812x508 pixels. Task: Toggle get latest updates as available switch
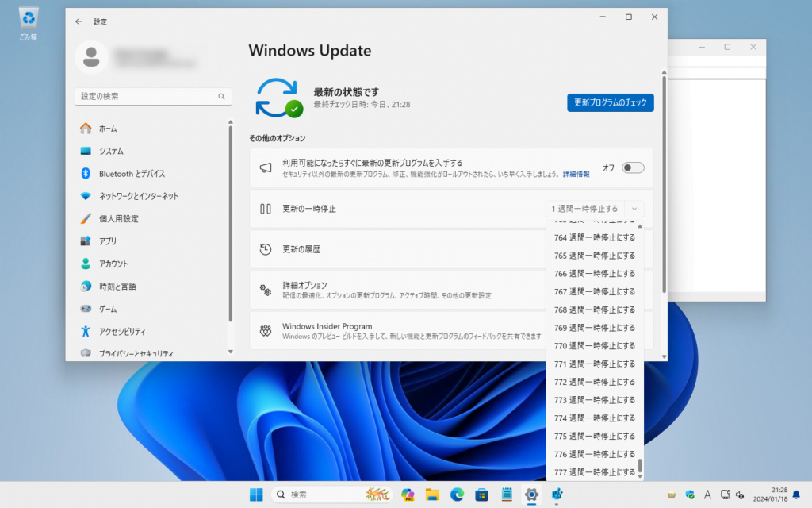633,167
